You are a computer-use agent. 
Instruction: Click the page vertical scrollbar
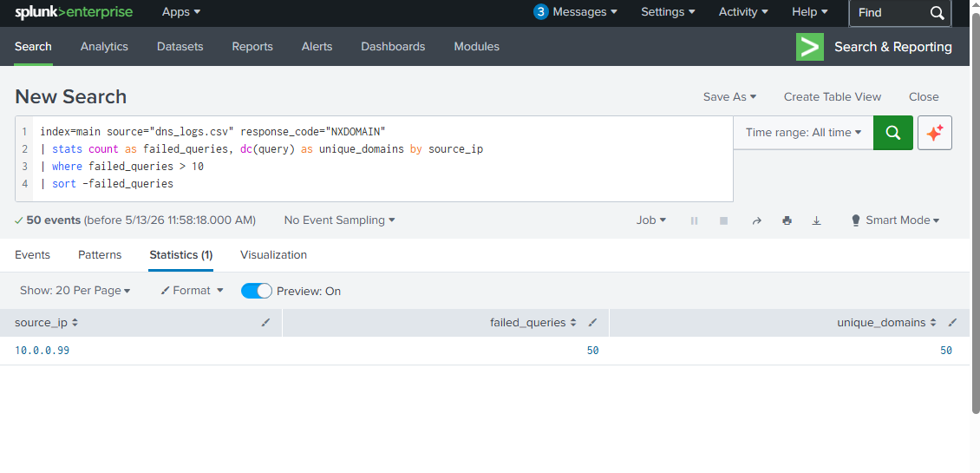click(976, 213)
